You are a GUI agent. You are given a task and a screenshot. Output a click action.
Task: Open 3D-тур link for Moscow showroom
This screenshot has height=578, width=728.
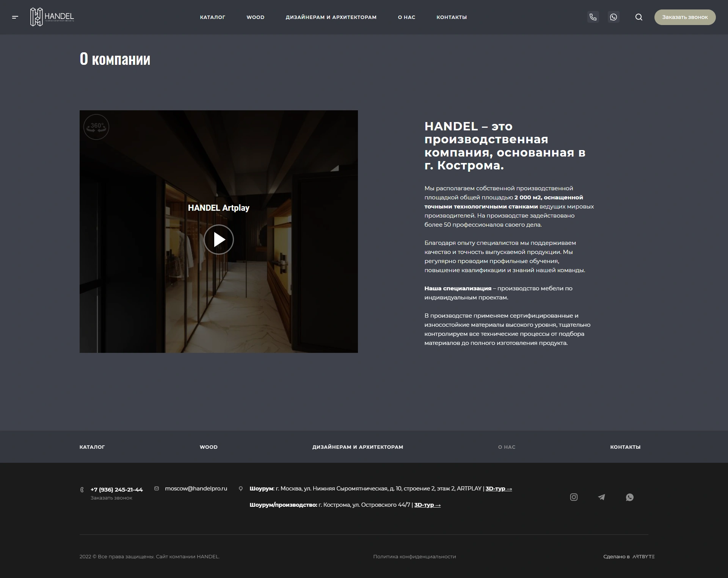pyautogui.click(x=499, y=489)
